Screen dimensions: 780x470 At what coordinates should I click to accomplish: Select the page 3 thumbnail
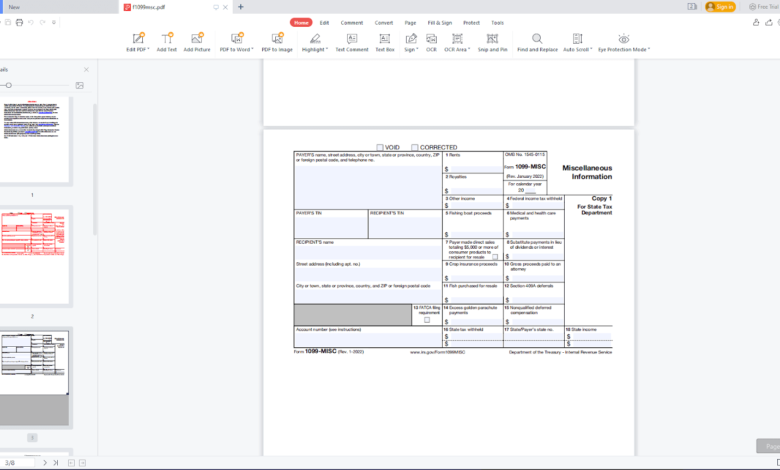coord(34,378)
